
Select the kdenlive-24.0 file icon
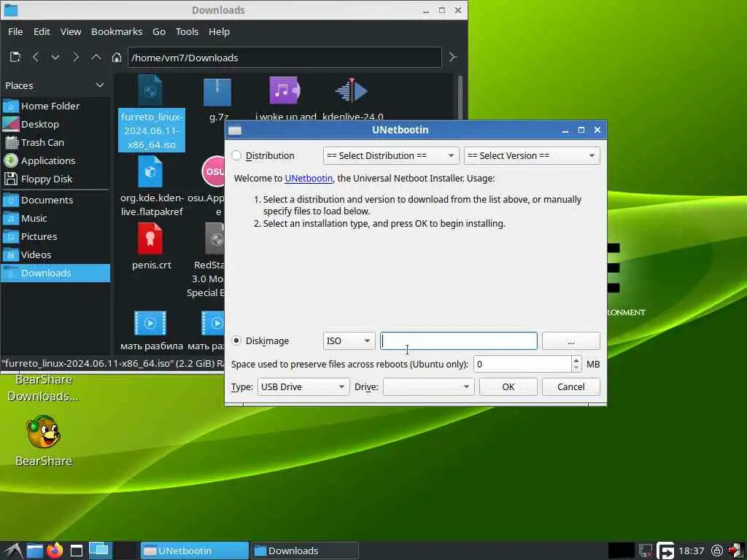pyautogui.click(x=352, y=90)
